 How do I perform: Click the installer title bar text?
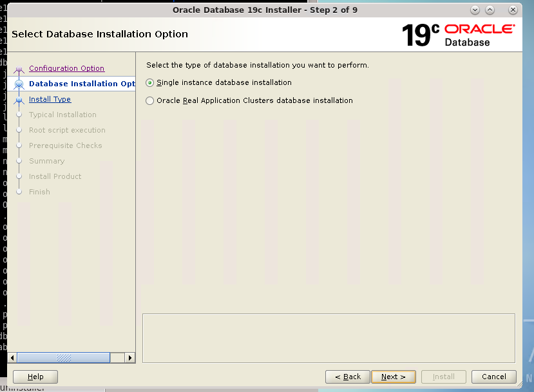(265, 10)
